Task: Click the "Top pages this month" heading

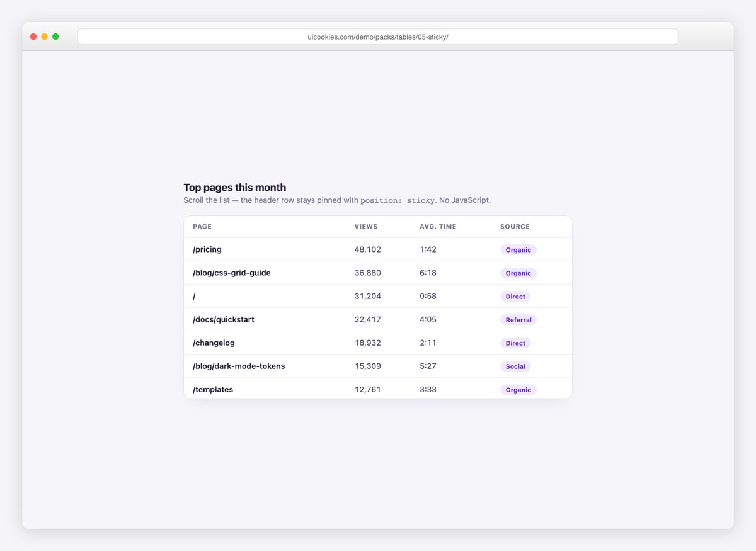Action: (x=235, y=188)
